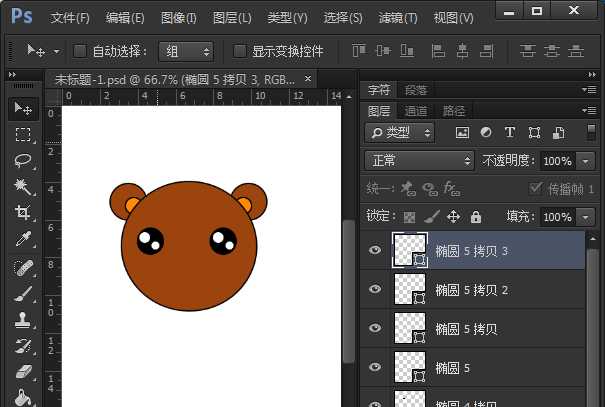Screen dimensions: 605x407
Task: Open the 组 auto-select dropdown
Action: (x=186, y=51)
